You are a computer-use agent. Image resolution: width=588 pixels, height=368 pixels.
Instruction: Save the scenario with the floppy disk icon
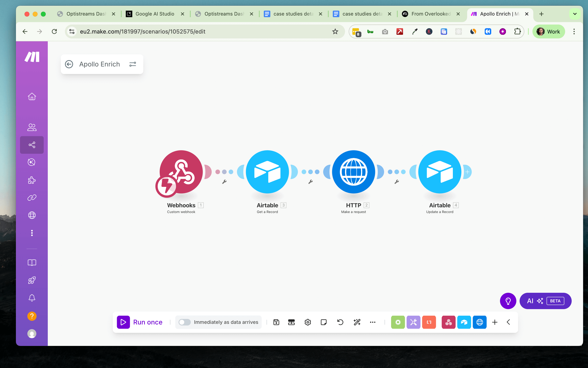point(276,322)
